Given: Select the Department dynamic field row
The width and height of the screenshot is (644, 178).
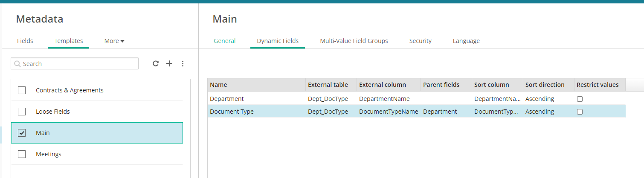Looking at the screenshot, I should [256, 99].
